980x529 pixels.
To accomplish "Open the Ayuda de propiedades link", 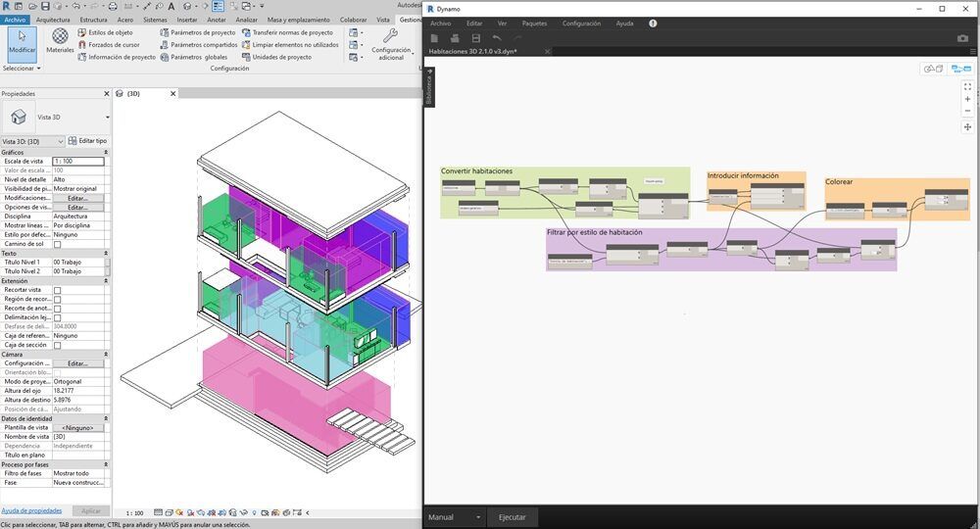I will (31, 510).
